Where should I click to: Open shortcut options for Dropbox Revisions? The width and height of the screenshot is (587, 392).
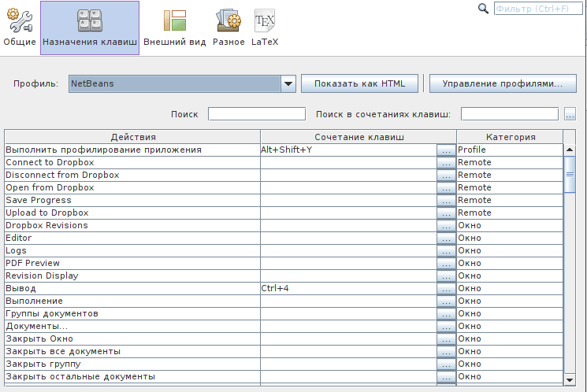[446, 226]
